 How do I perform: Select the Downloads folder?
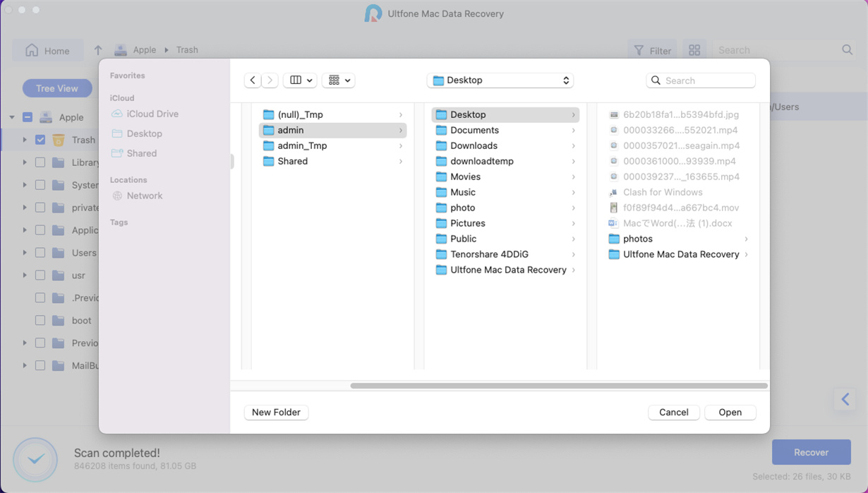pyautogui.click(x=505, y=145)
